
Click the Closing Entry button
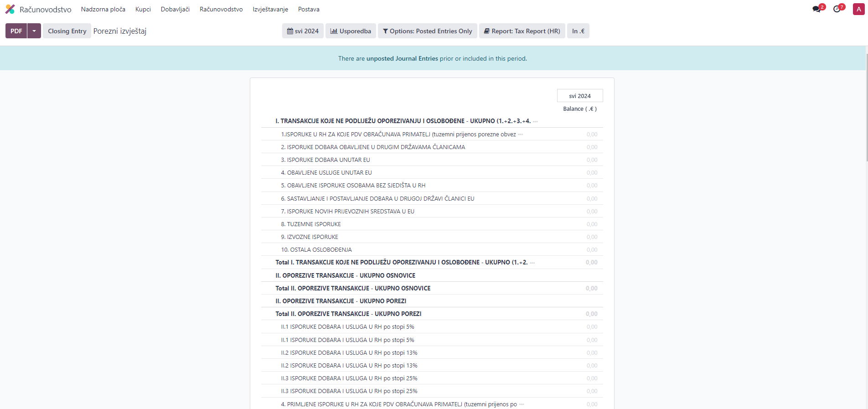67,31
